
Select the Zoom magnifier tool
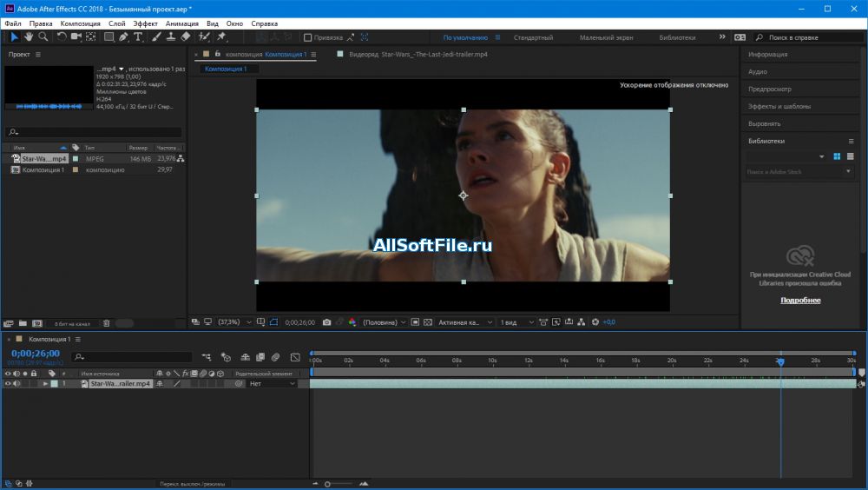tap(43, 37)
